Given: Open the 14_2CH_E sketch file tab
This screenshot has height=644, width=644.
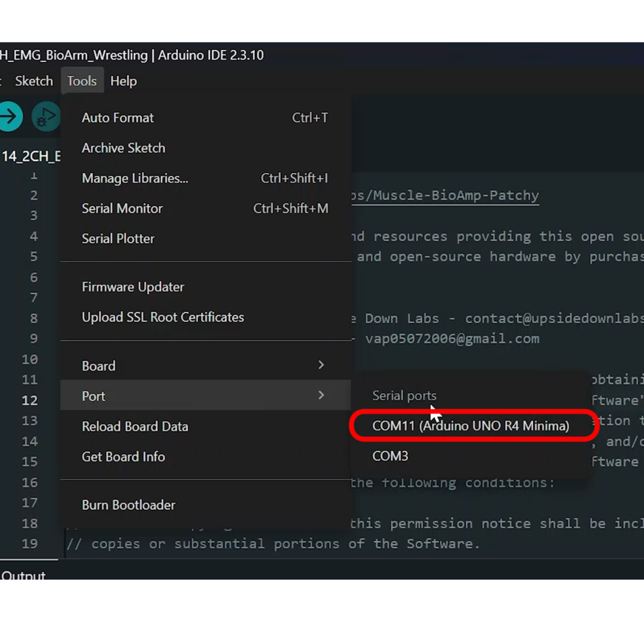Looking at the screenshot, I should [30, 156].
